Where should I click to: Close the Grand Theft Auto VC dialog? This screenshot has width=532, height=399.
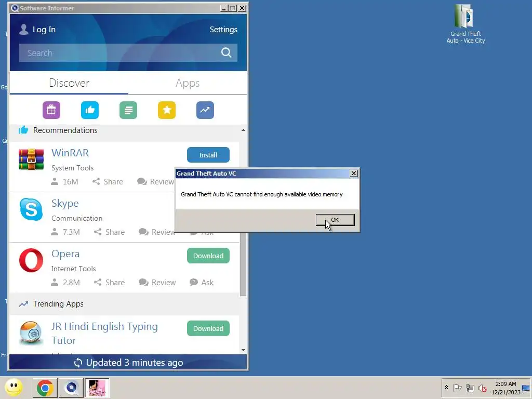coord(353,174)
